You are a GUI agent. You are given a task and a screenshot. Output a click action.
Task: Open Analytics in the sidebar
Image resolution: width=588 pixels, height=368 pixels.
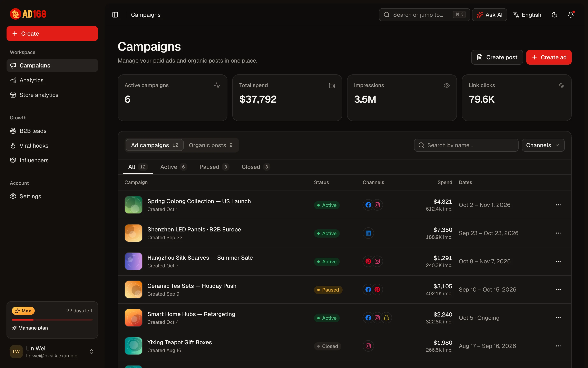click(52, 80)
